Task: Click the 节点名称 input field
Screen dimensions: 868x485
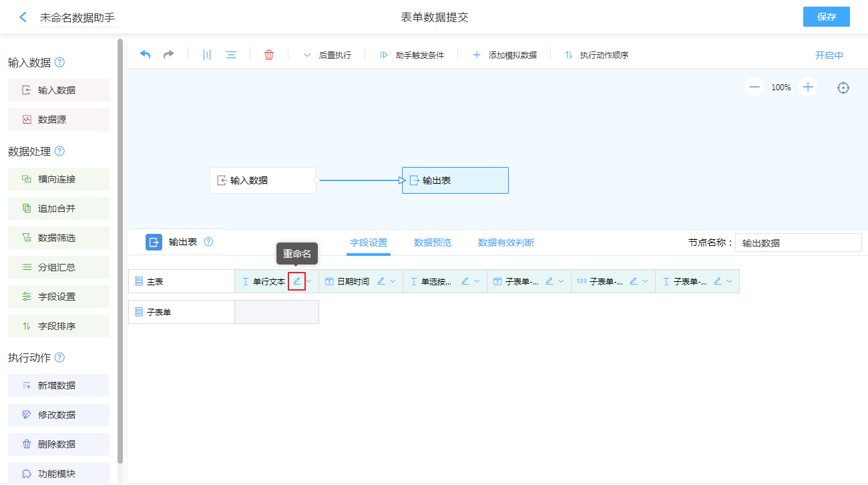Action: tap(798, 242)
